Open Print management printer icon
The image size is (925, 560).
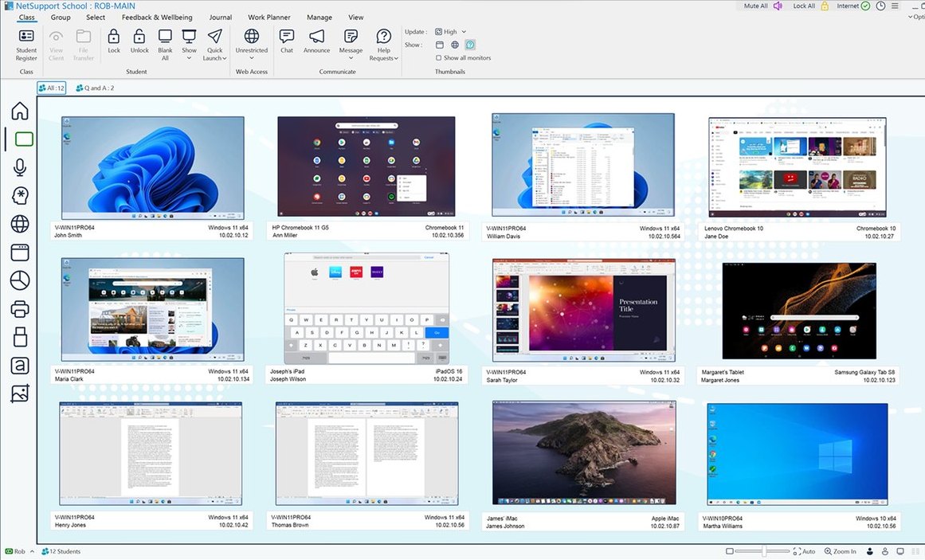tap(20, 308)
